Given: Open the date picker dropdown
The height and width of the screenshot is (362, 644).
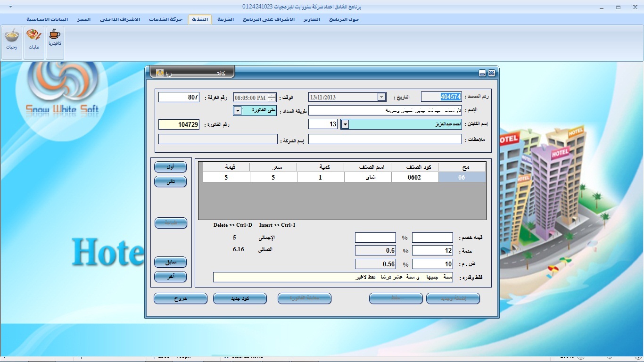Looking at the screenshot, I should tap(381, 97).
